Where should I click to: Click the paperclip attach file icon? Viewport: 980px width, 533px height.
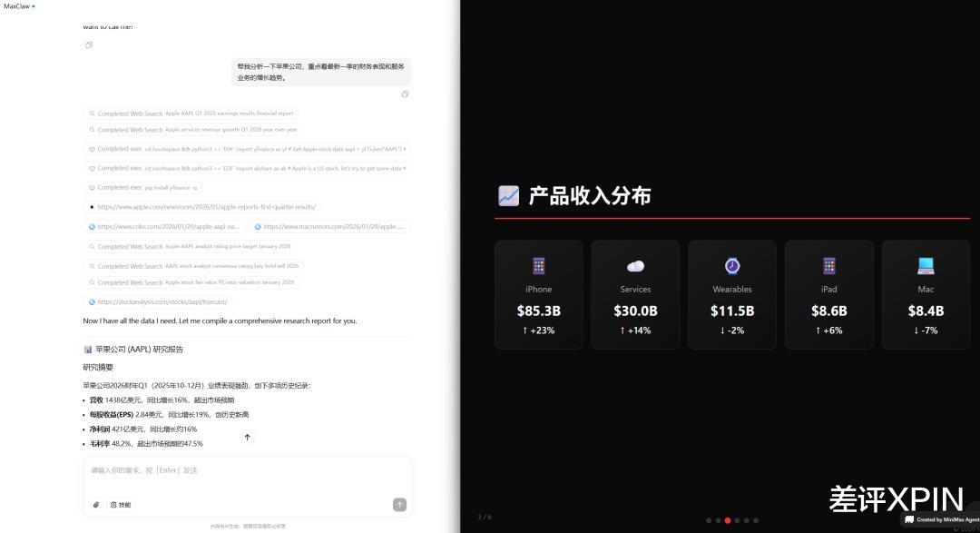tap(96, 505)
